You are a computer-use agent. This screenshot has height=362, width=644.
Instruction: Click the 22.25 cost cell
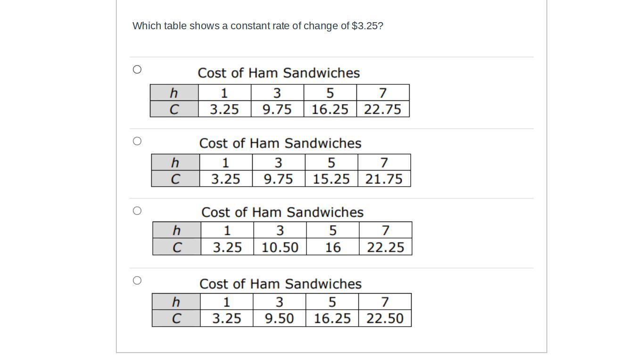coord(386,247)
